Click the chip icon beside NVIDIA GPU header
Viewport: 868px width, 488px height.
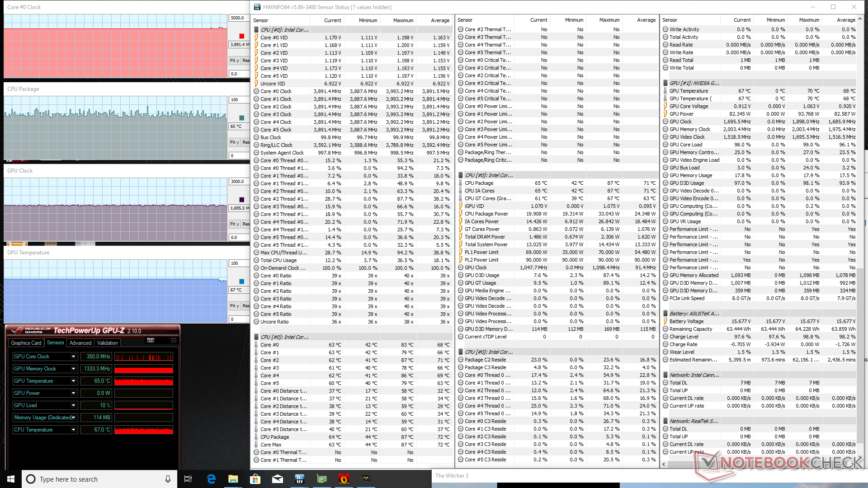coord(665,83)
